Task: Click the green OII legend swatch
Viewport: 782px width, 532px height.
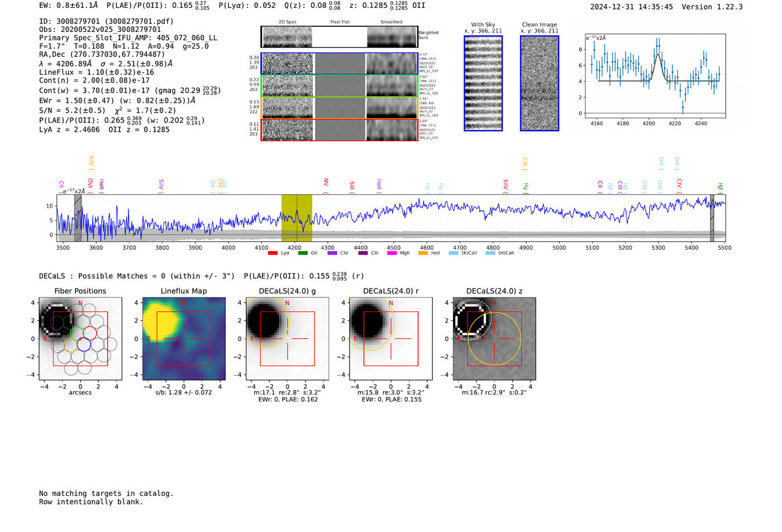Action: pyautogui.click(x=303, y=253)
